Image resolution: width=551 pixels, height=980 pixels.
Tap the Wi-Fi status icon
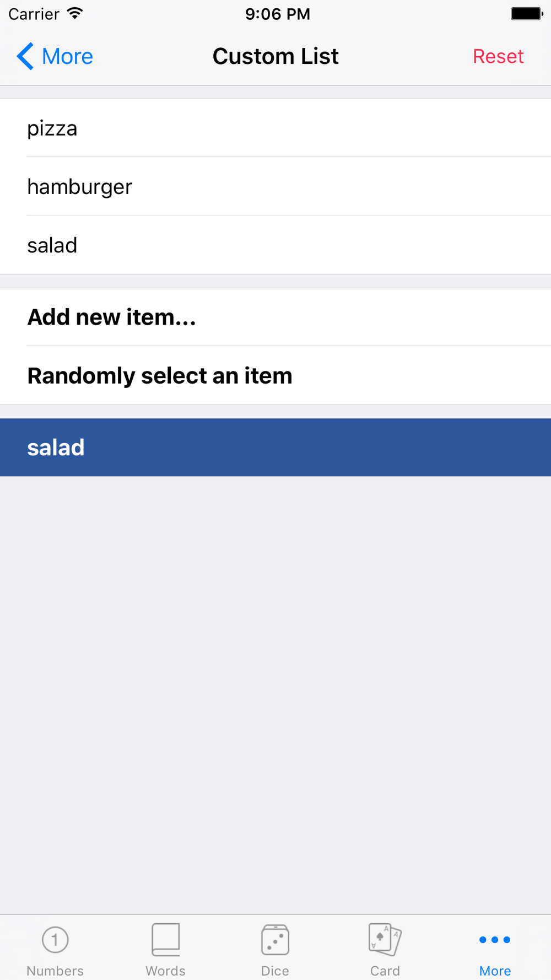tap(75, 14)
